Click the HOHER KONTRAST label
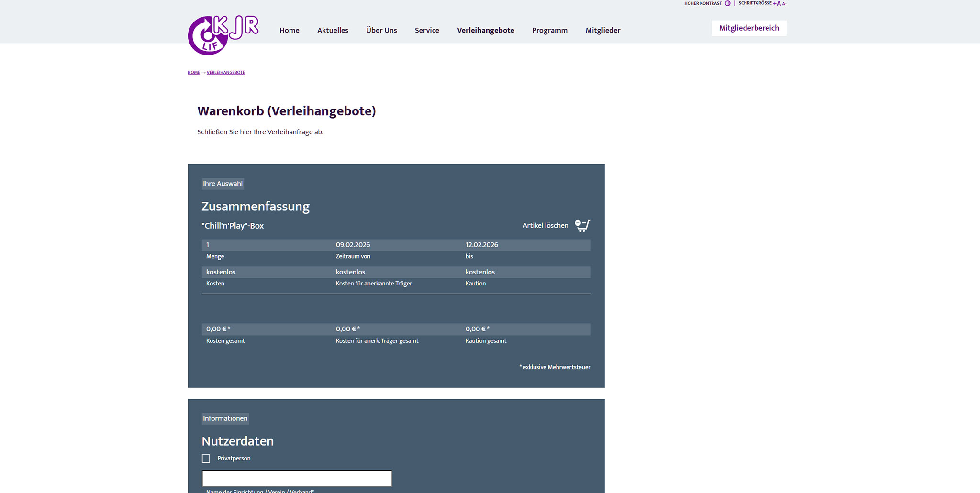The height and width of the screenshot is (493, 980). pos(702,3)
